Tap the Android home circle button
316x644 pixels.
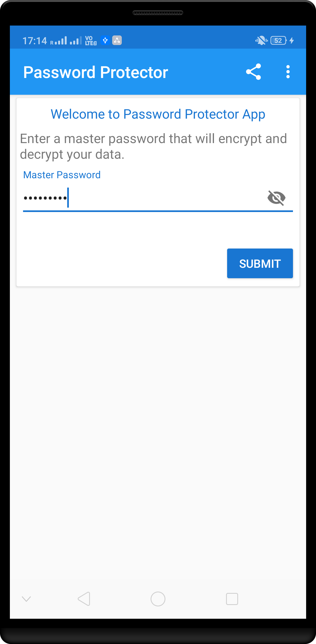coord(158,599)
